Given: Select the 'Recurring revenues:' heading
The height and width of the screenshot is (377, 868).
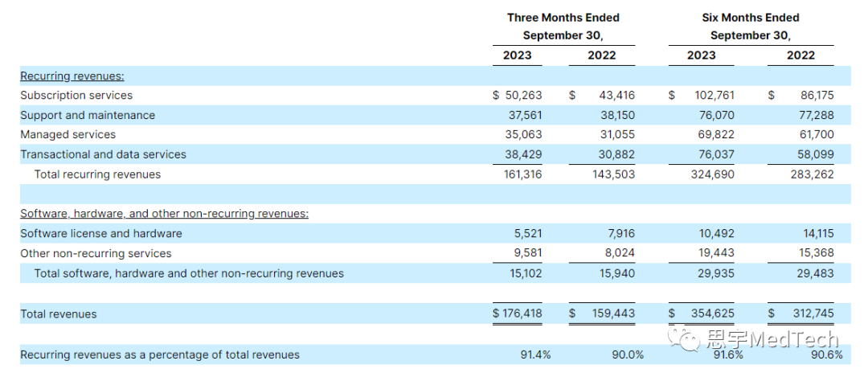Looking at the screenshot, I should [x=72, y=76].
